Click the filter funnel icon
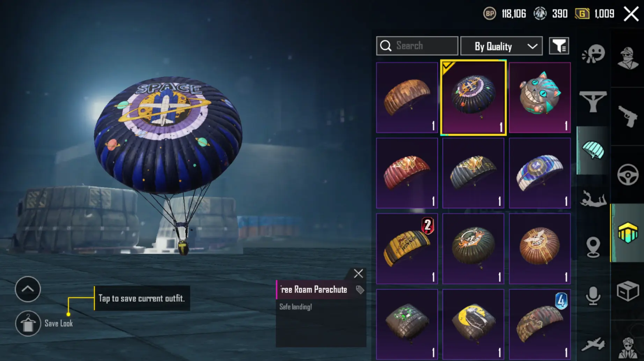Viewport: 644px width, 361px height. click(559, 46)
